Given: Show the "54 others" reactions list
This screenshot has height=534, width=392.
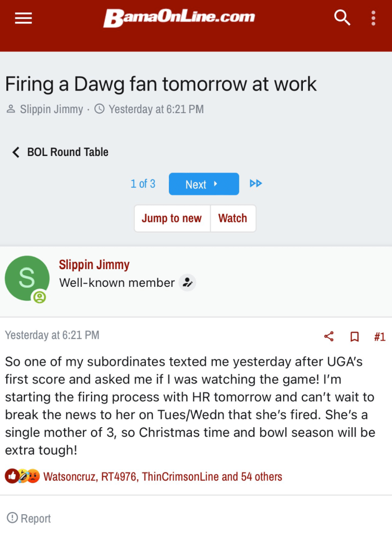Looking at the screenshot, I should pyautogui.click(x=261, y=476).
